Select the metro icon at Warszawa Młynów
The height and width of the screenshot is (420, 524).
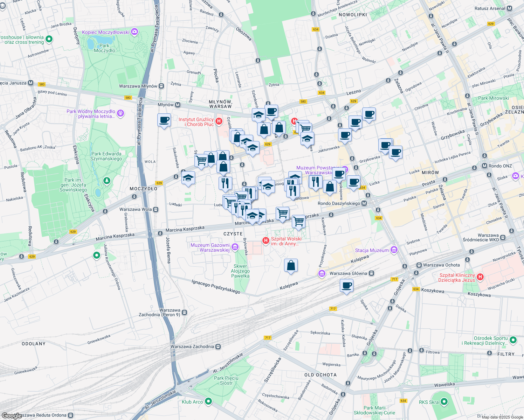160,86
